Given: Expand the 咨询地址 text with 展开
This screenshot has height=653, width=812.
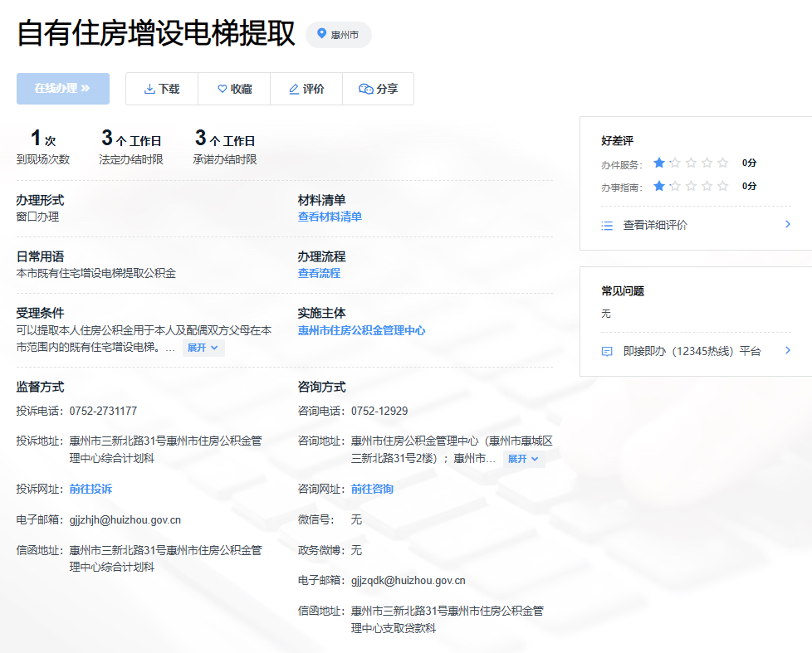Looking at the screenshot, I should coord(523,459).
